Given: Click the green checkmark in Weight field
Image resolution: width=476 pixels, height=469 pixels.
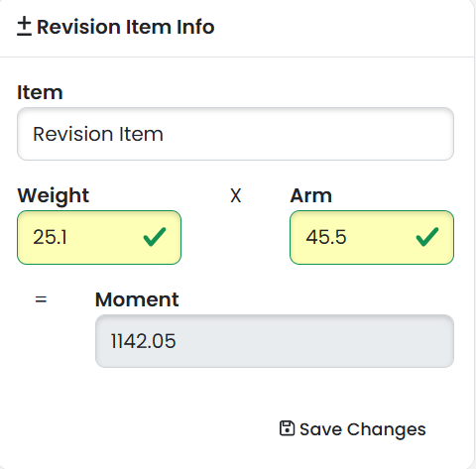Looking at the screenshot, I should pos(155,237).
